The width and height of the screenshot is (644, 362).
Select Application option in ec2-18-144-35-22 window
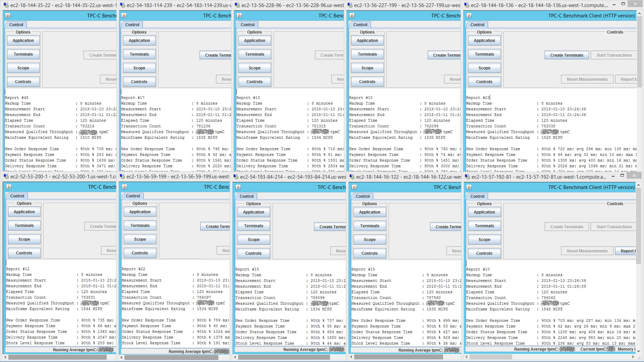(x=23, y=41)
